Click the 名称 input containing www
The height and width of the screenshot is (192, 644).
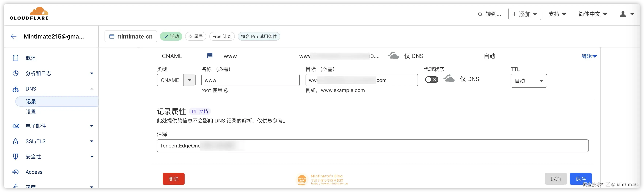tap(250, 80)
